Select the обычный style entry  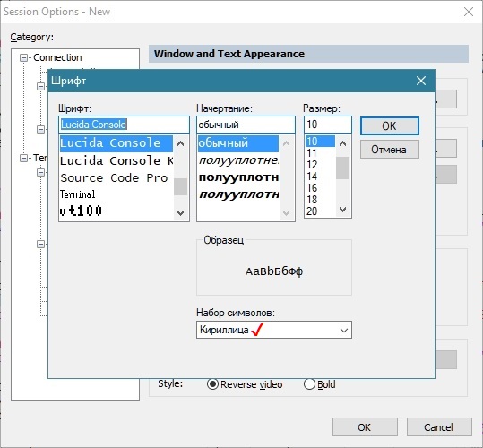tap(238, 143)
